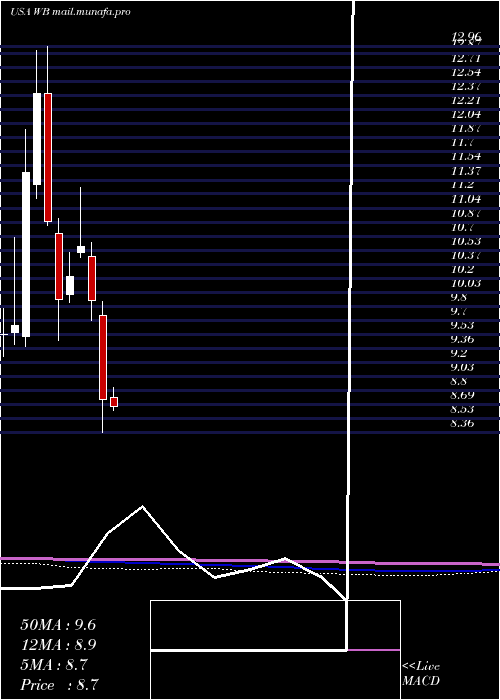Click the 11.04 price axis label
Image resolution: width=500 pixels, height=700 pixels.
click(x=466, y=199)
